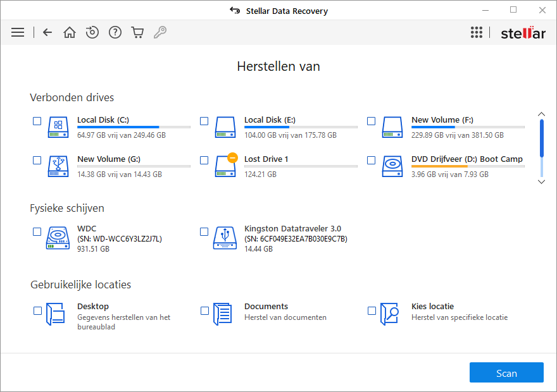Image resolution: width=557 pixels, height=392 pixels.
Task: Move the drive list up with the up arrow
Action: point(541,114)
